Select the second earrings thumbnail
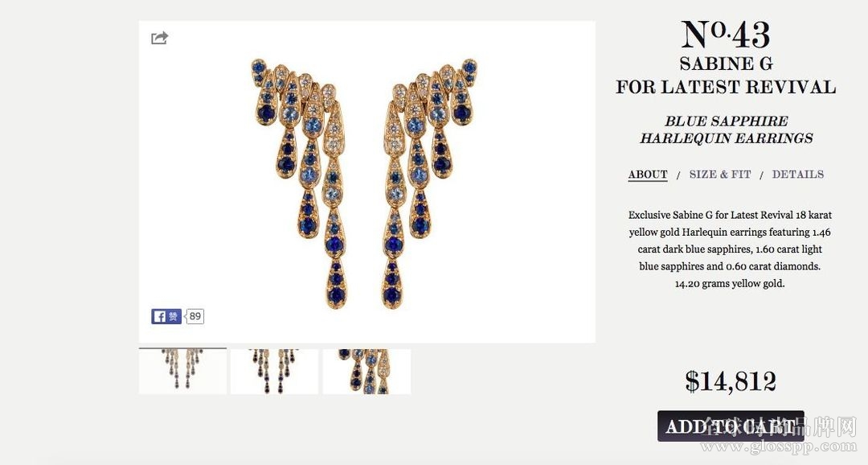This screenshot has height=465, width=868. point(275,372)
